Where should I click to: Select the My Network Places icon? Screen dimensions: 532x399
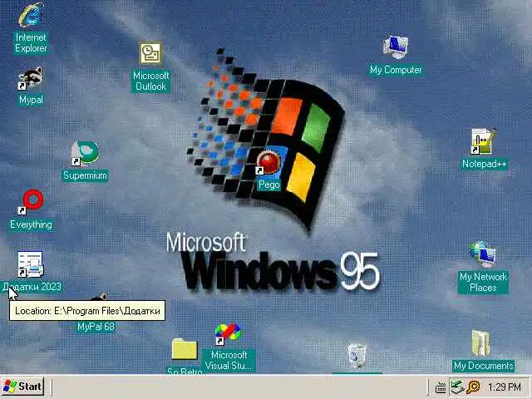(x=483, y=254)
